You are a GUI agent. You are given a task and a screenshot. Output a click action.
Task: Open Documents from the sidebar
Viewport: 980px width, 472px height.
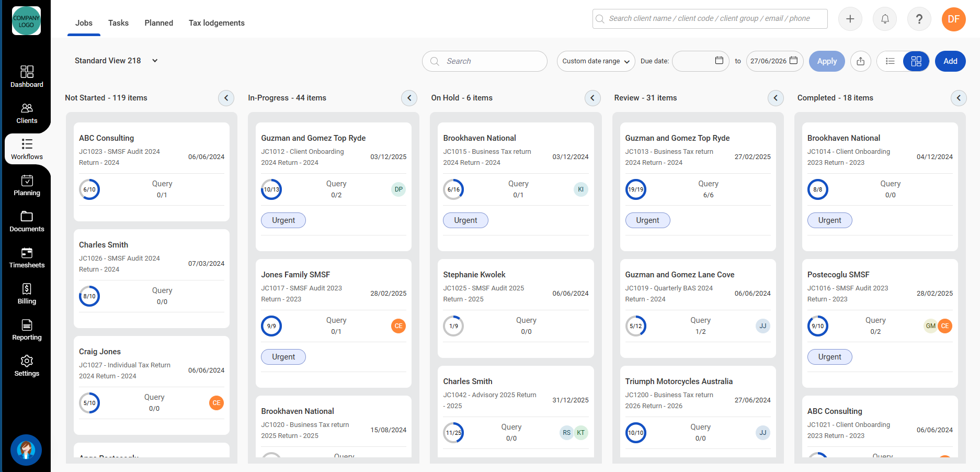click(27, 221)
